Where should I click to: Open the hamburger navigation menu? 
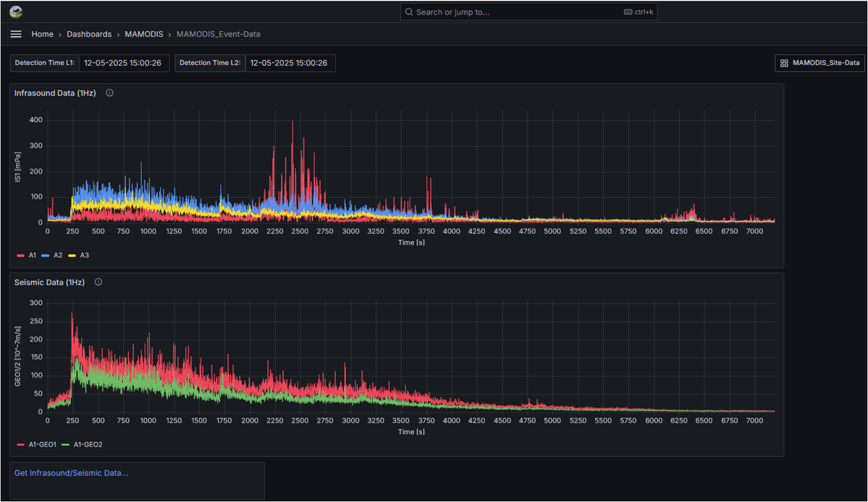point(16,34)
